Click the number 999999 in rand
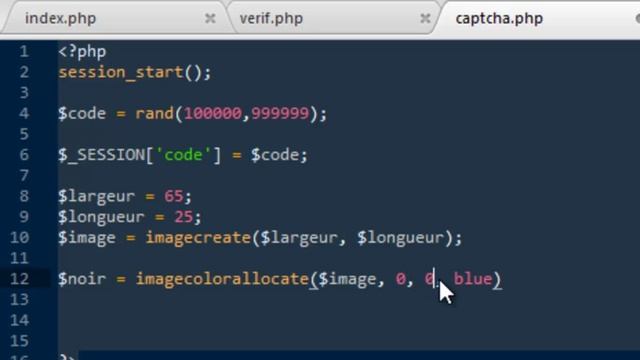 click(280, 113)
